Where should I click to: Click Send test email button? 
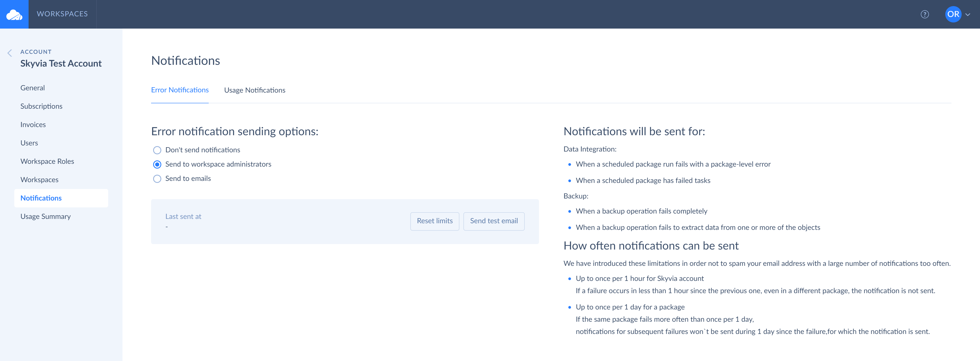click(x=494, y=220)
